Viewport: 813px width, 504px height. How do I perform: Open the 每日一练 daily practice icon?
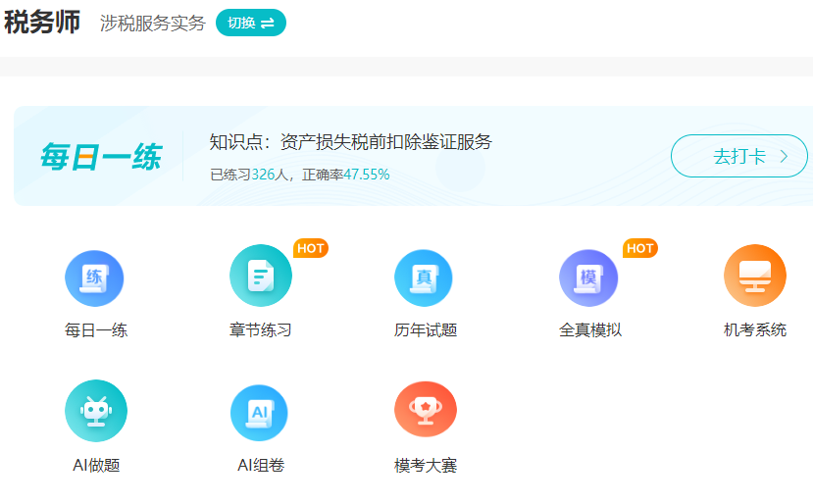pyautogui.click(x=95, y=277)
